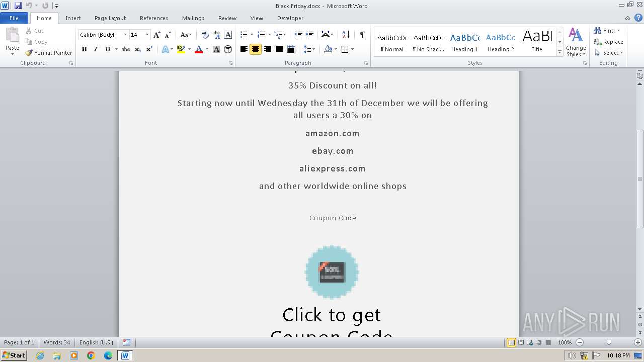Click Borders icon
Screen dimensions: 644x362
click(345, 49)
